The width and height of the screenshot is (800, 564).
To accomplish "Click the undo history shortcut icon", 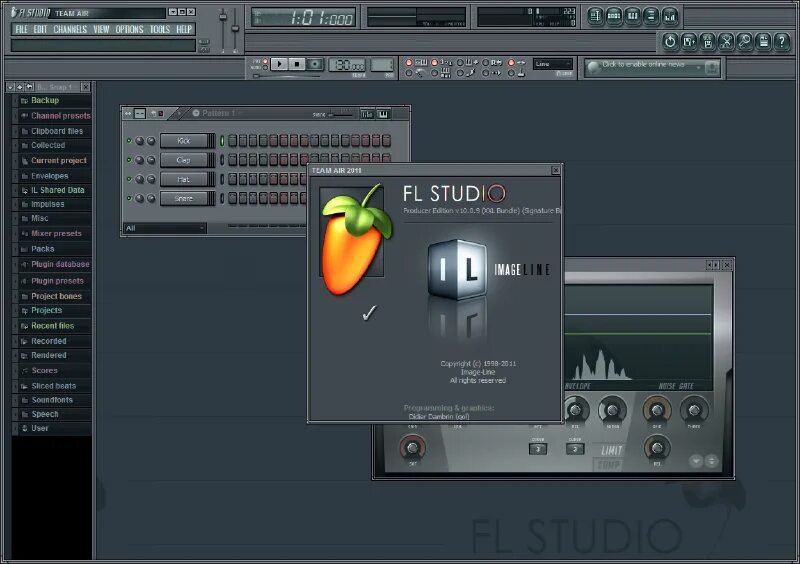I will pyautogui.click(x=670, y=41).
